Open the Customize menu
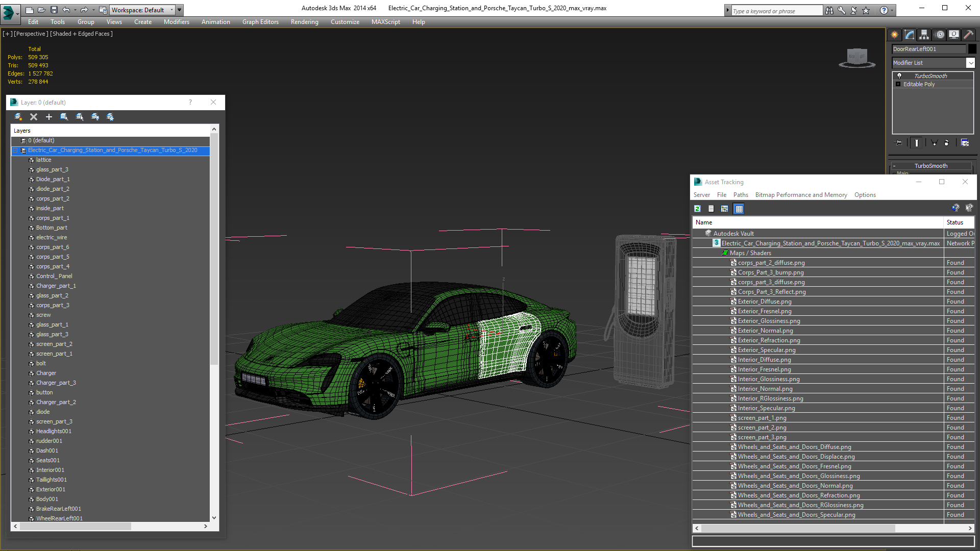The height and width of the screenshot is (551, 980). tap(345, 22)
